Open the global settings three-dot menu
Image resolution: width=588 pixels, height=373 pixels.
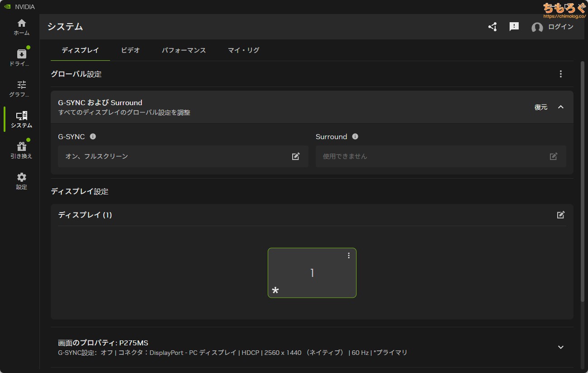click(561, 74)
